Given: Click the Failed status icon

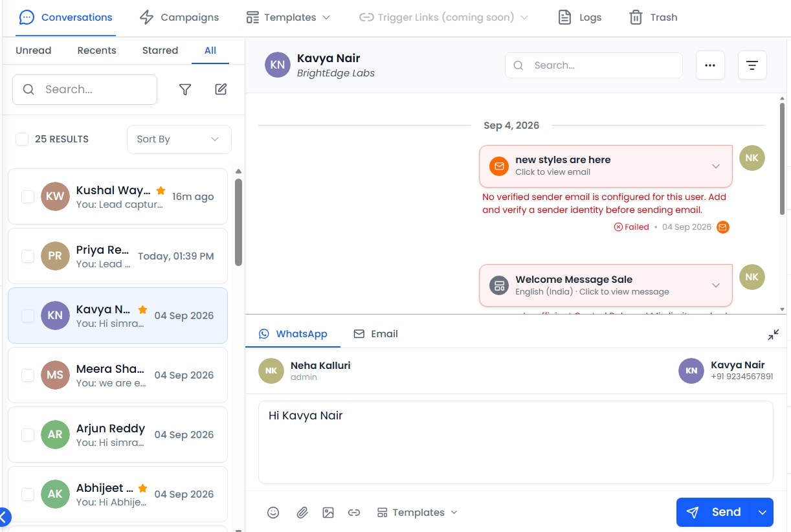Looking at the screenshot, I should coord(618,227).
